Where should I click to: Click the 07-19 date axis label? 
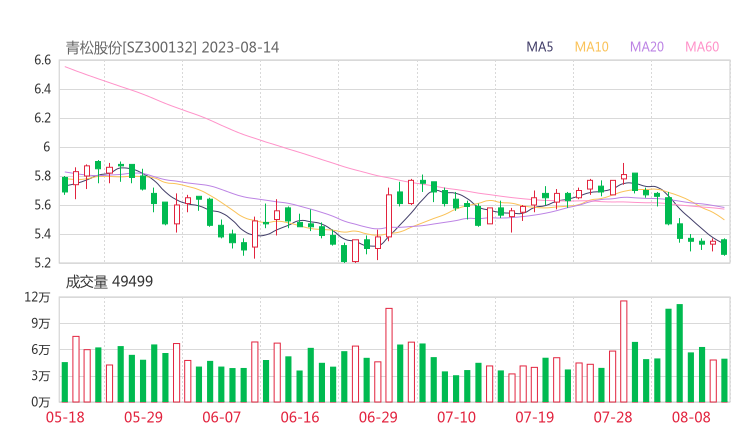[534, 417]
